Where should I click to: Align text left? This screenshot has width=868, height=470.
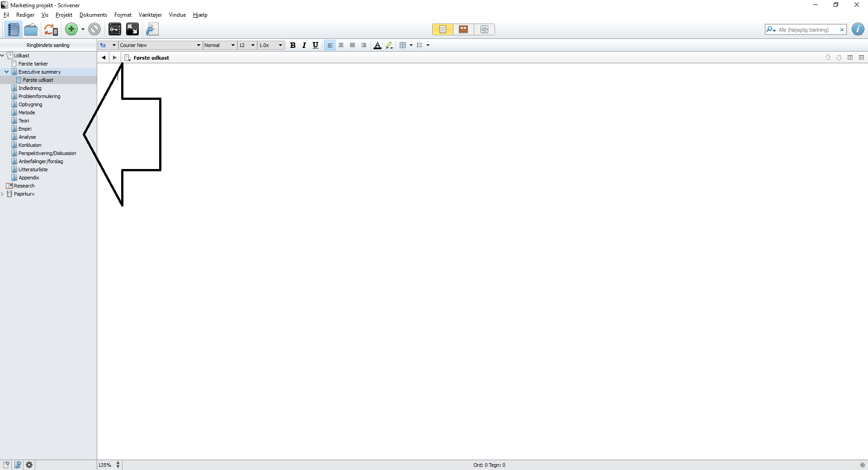pos(330,45)
